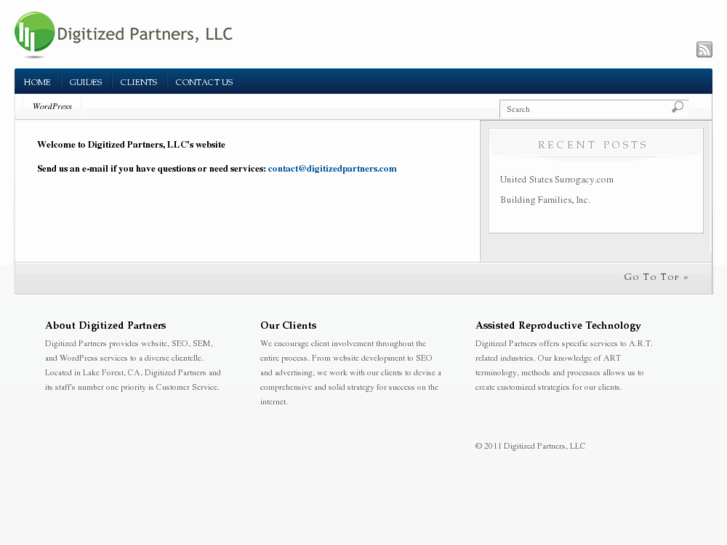Open the RSS feed icon

[704, 49]
